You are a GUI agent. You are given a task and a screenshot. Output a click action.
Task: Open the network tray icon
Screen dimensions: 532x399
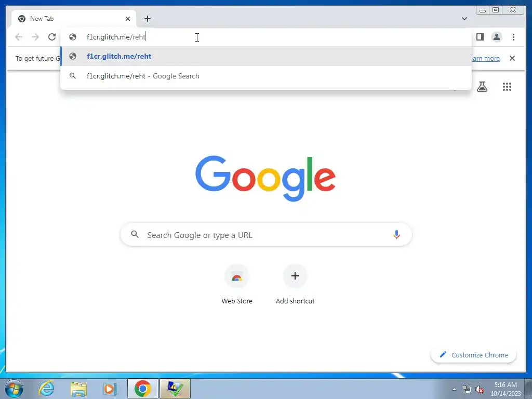click(467, 389)
